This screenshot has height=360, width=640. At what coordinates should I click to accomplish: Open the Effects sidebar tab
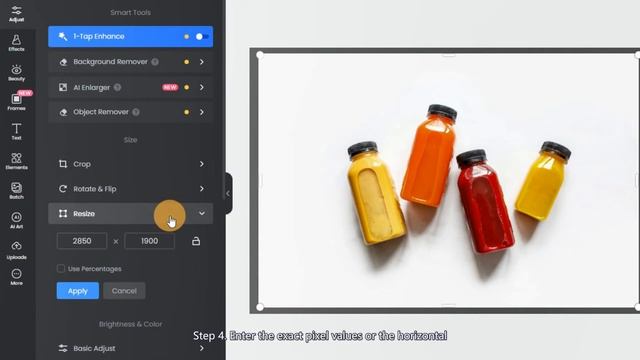[16, 43]
